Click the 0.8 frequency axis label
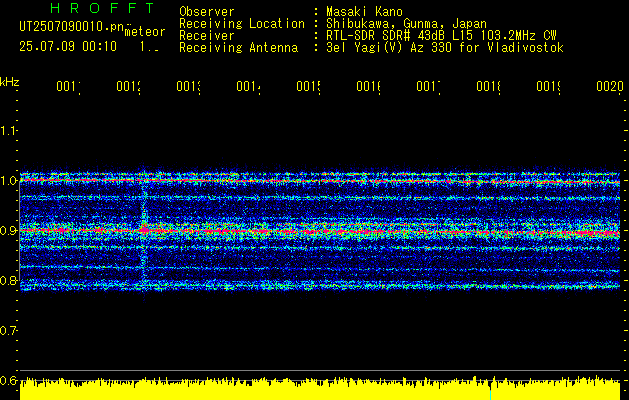The width and height of the screenshot is (629, 400). (8, 280)
